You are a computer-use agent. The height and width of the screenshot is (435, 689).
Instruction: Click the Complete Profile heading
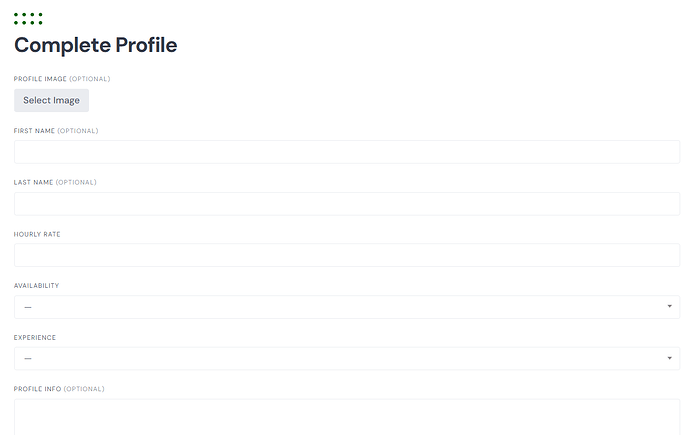(95, 45)
